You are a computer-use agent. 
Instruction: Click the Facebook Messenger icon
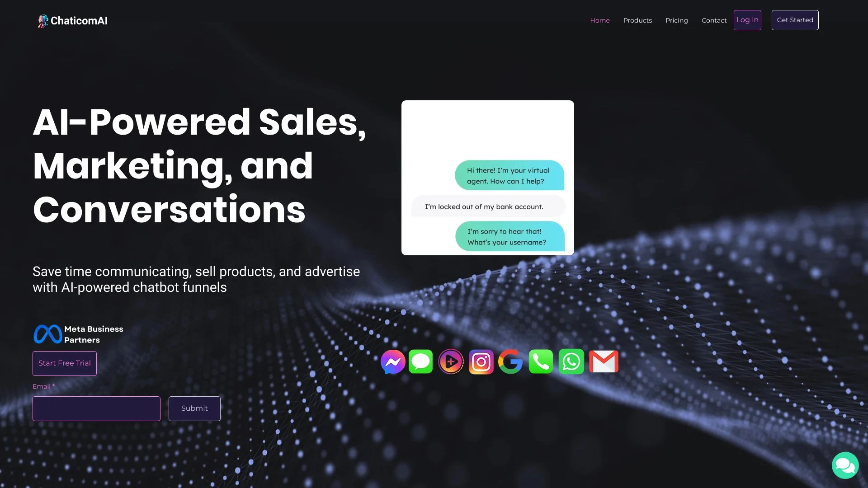click(393, 361)
